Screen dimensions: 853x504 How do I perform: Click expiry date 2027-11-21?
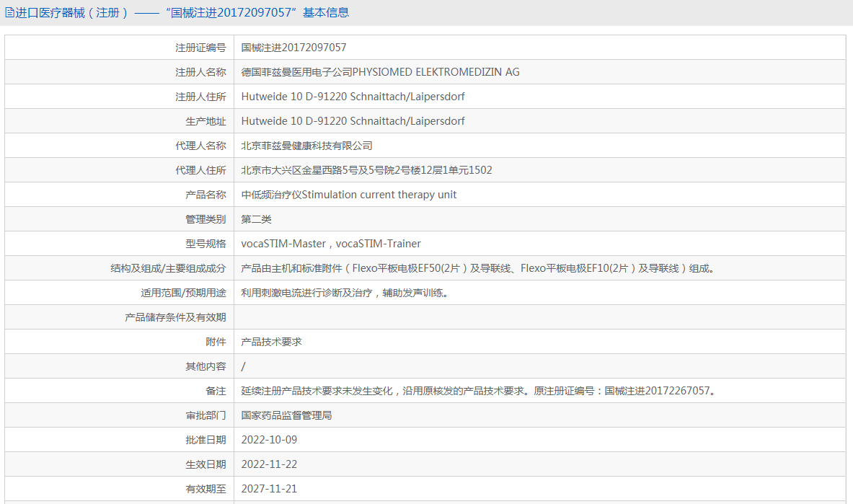[x=269, y=489]
